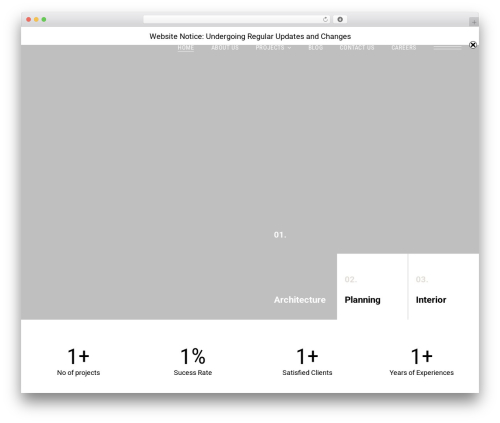Click the 'Satisfied Clients' counter label
The width and height of the screenshot is (500, 423).
click(x=307, y=373)
